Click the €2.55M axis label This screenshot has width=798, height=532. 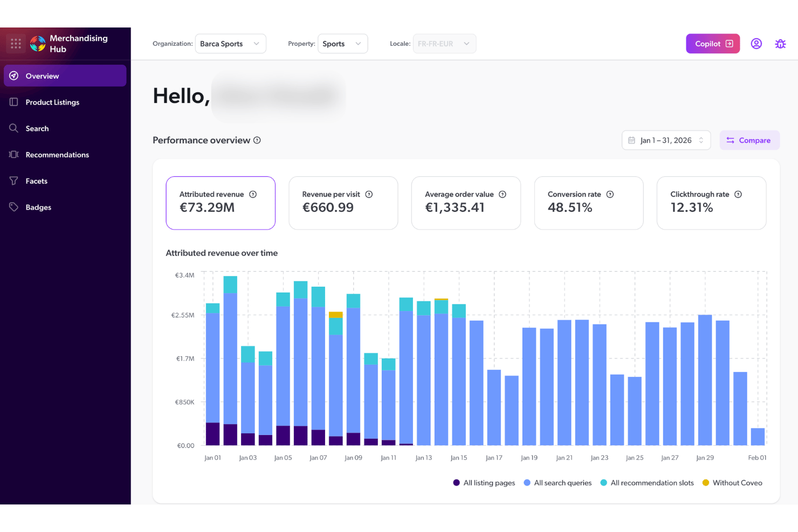pos(183,315)
